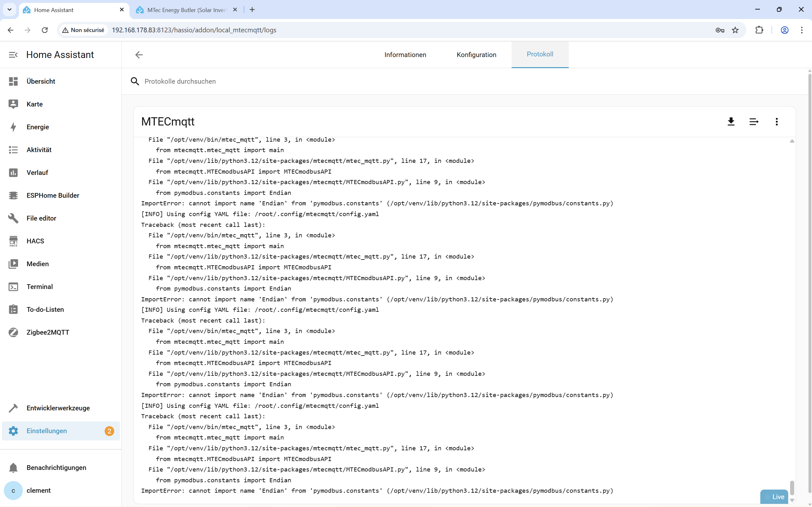Open the clement user profile

coord(38,490)
